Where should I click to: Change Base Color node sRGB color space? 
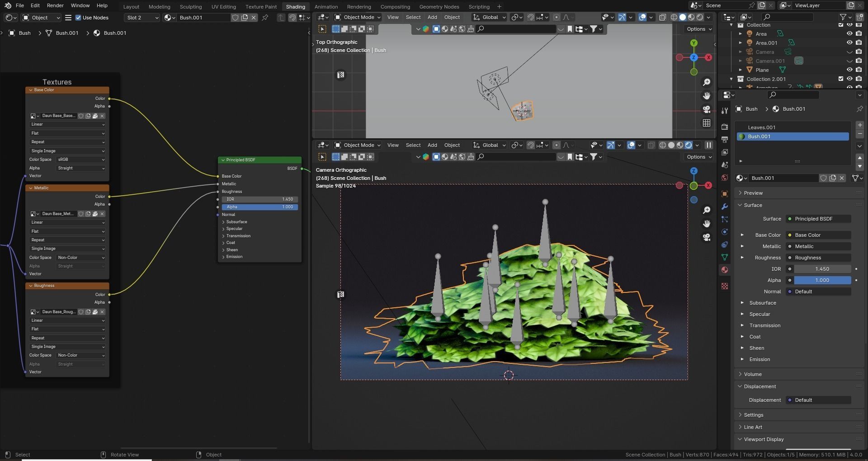pyautogui.click(x=81, y=160)
